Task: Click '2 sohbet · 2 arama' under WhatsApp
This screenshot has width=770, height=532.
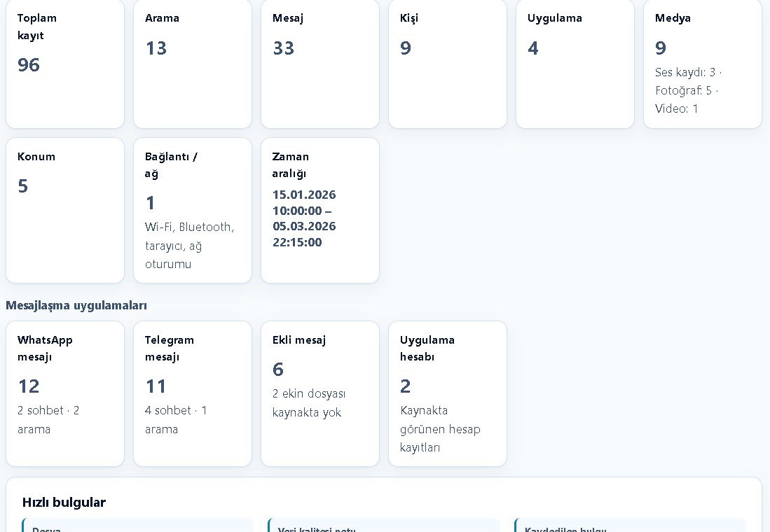Action: [x=48, y=419]
